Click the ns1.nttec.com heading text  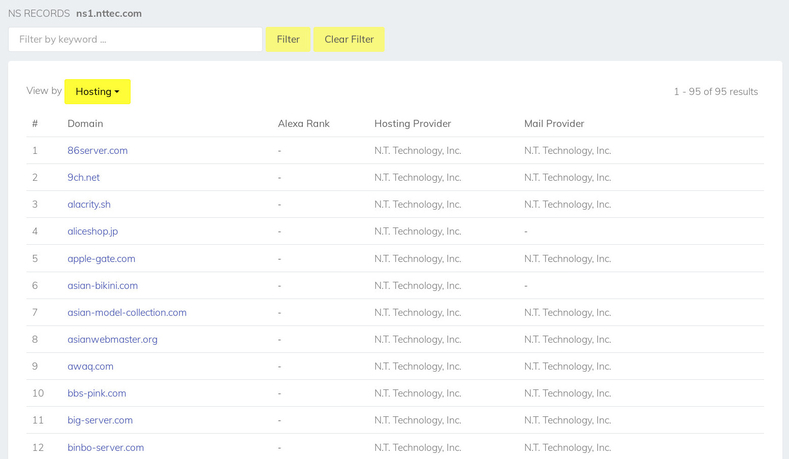(x=109, y=14)
